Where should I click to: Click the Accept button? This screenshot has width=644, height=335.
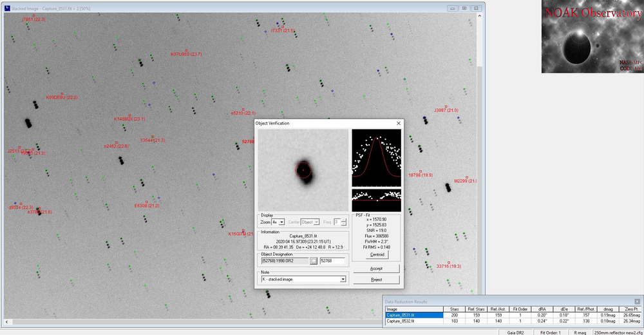377,268
